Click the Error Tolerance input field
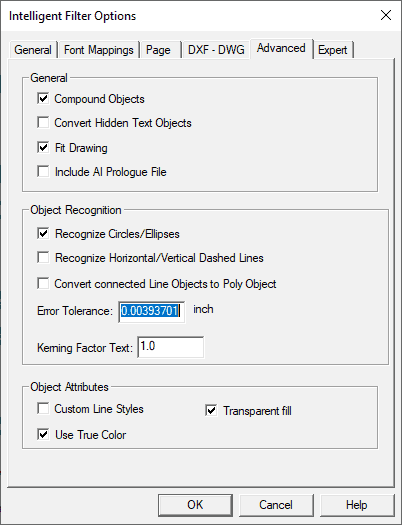Viewport: 402px width, 525px height. (x=151, y=311)
